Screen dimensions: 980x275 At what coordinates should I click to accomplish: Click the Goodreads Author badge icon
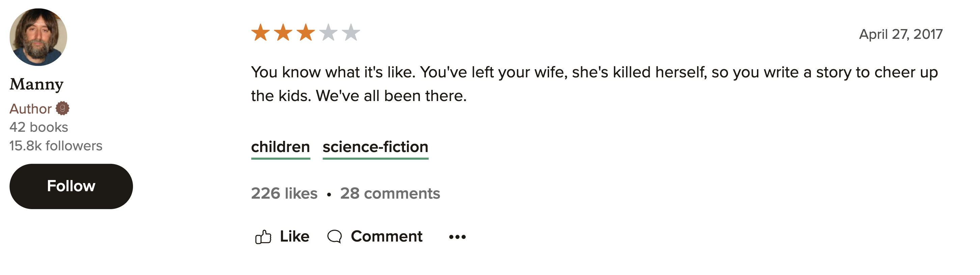click(x=62, y=108)
